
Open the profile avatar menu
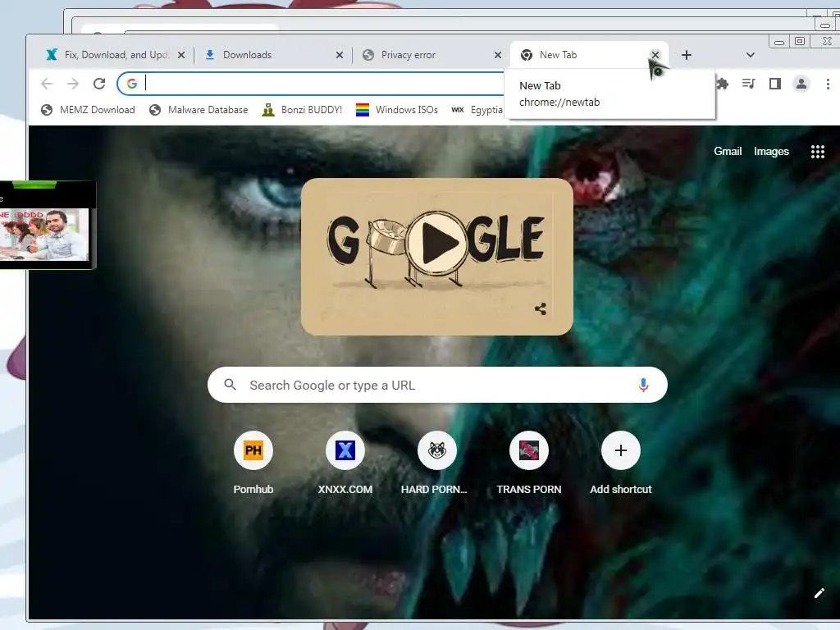801,84
